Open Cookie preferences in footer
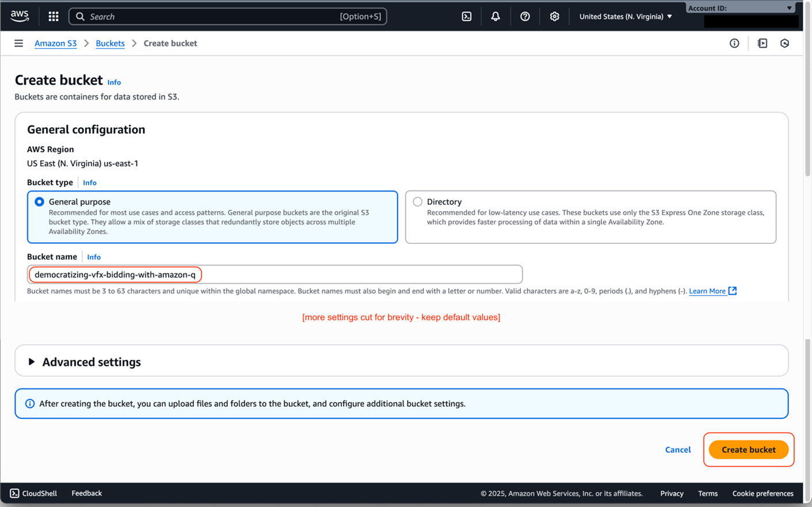 pyautogui.click(x=763, y=493)
